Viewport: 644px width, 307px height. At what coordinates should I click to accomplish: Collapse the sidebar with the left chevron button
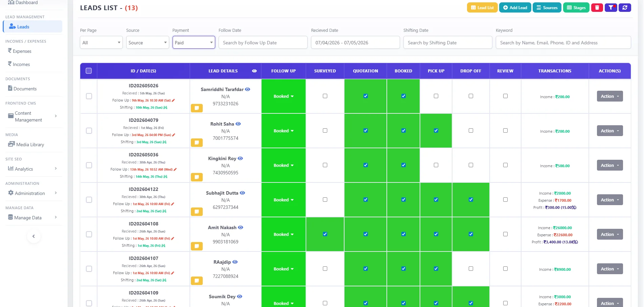click(x=34, y=236)
